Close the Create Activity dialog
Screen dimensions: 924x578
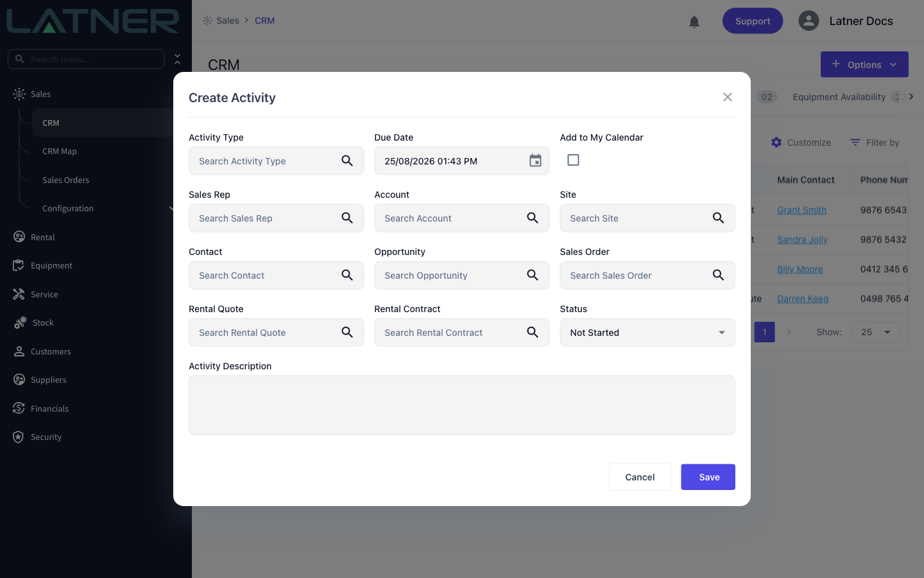727,97
